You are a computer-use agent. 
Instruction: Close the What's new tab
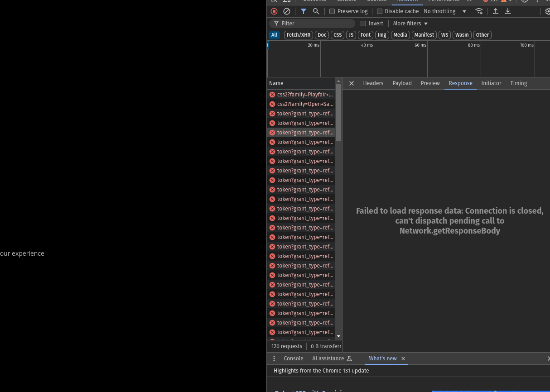(403, 359)
